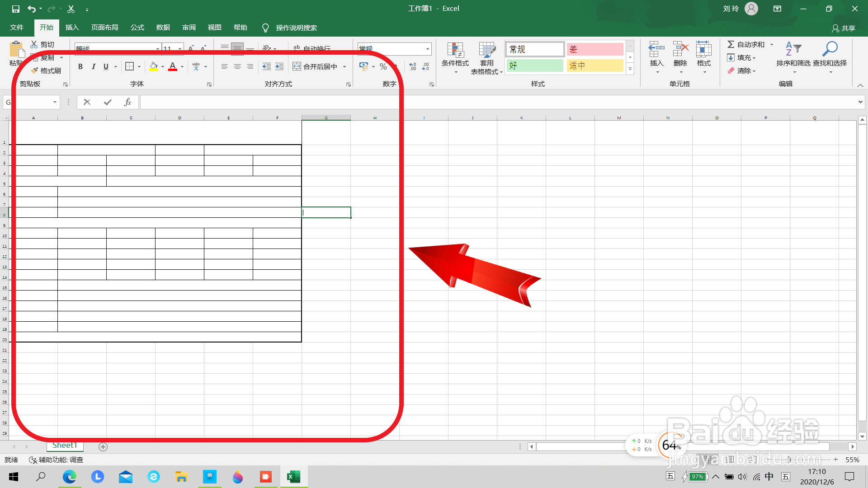The image size is (868, 488).
Task: Open Format as Table (套用表格格式)
Action: [487, 58]
